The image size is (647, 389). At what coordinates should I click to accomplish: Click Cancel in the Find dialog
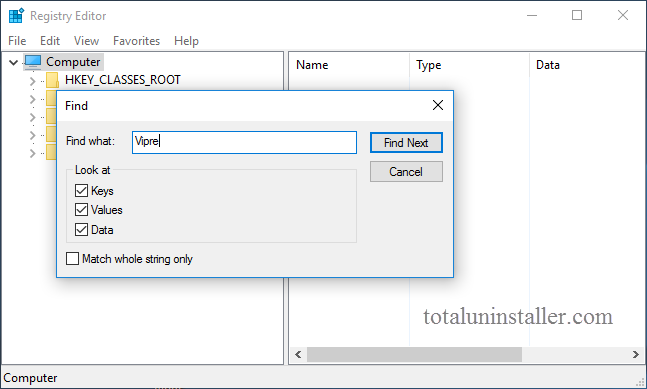406,172
